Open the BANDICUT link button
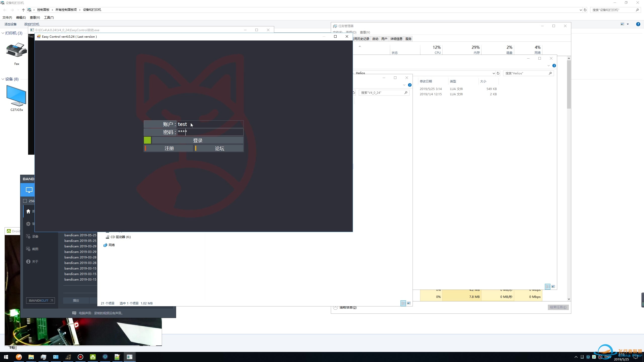This screenshot has width=644, height=362. pyautogui.click(x=40, y=300)
